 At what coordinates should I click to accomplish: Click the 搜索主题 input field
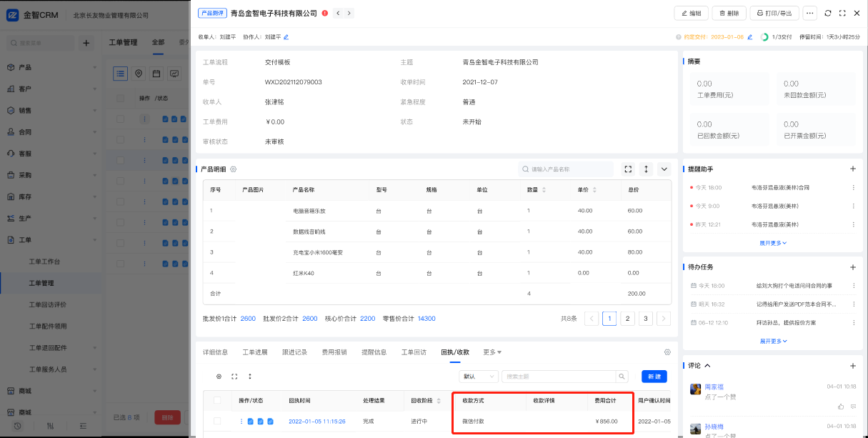pos(558,376)
